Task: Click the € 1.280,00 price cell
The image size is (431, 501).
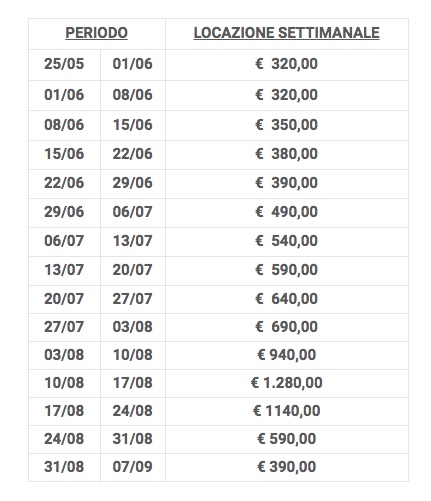Action: pos(286,382)
